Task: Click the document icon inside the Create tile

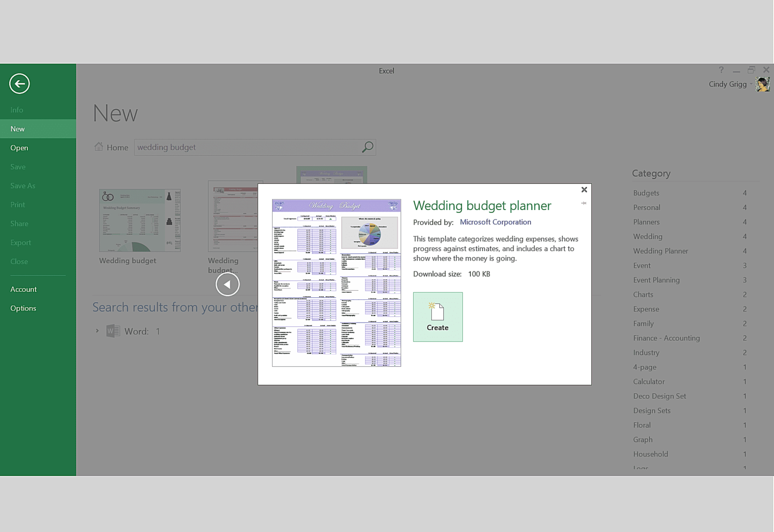Action: [437, 312]
